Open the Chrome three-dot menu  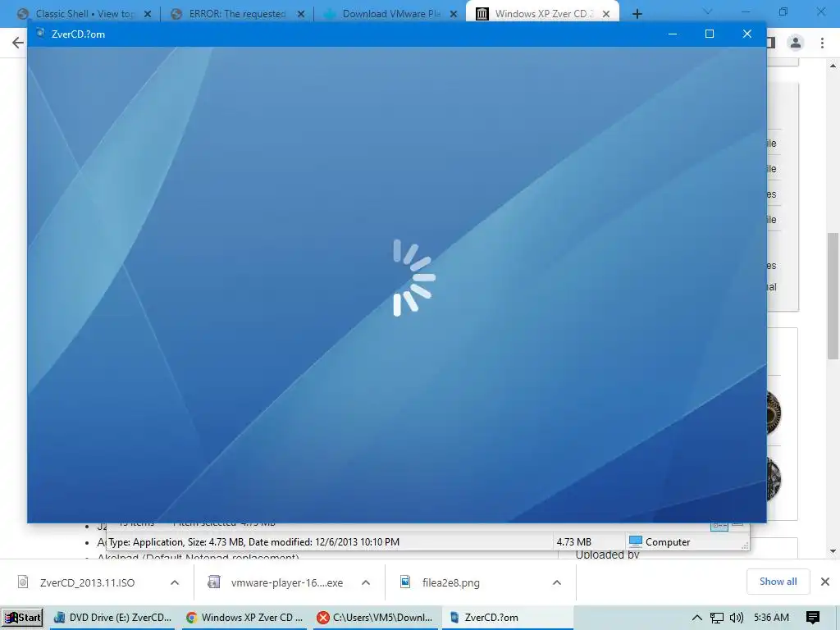pyautogui.click(x=822, y=43)
